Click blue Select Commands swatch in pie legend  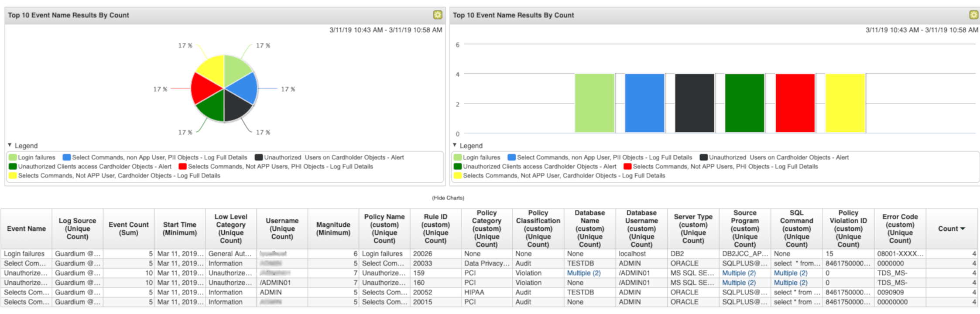[67, 157]
